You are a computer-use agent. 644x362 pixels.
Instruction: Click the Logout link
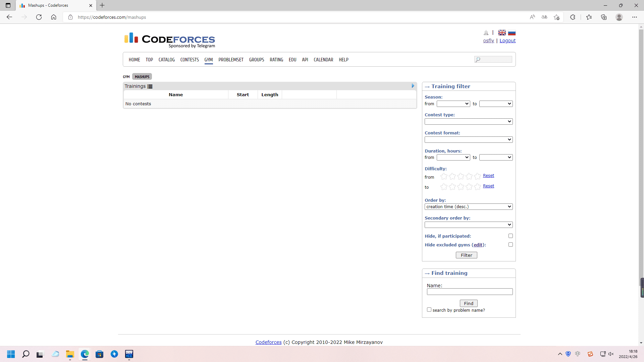point(507,41)
